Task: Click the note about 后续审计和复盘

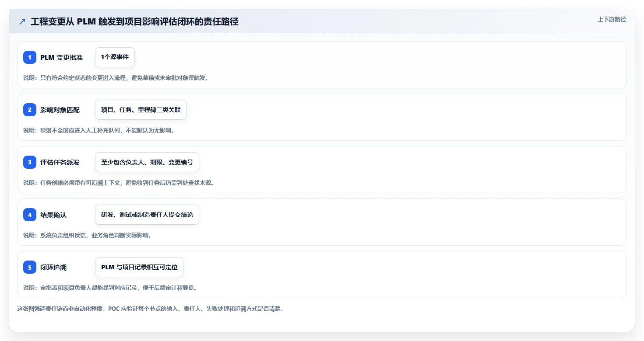Action: click(x=110, y=288)
